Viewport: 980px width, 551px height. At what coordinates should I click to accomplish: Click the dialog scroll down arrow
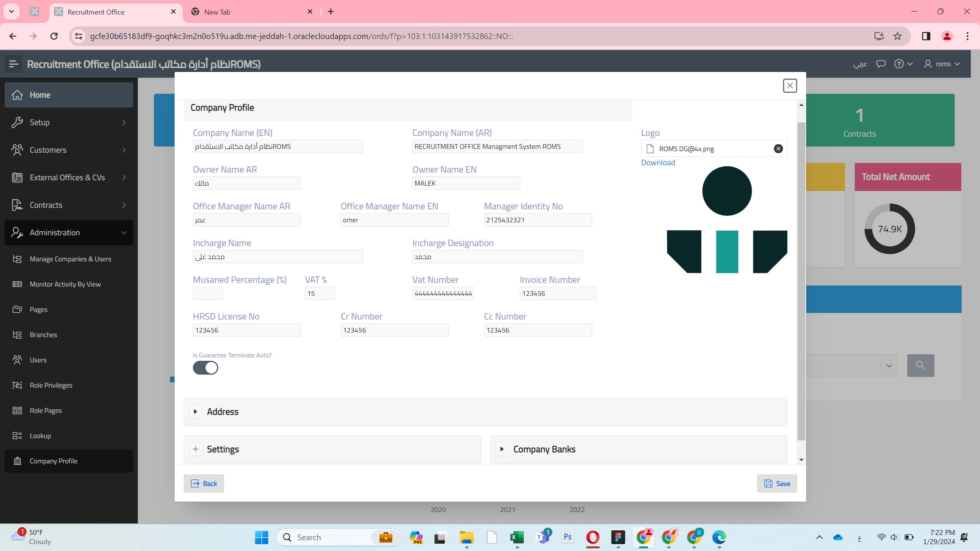[801, 460]
